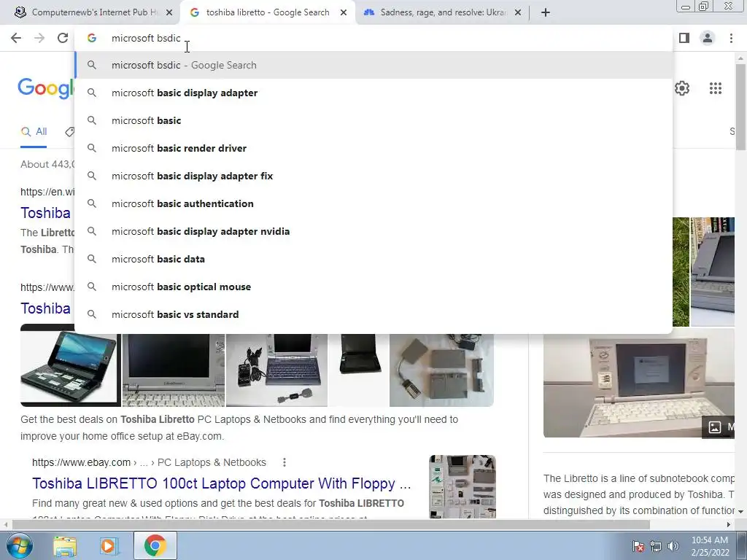Select 'microsoft bsdic - Google Search' suggestion
Viewport: 747px width, 560px height.
point(374,65)
